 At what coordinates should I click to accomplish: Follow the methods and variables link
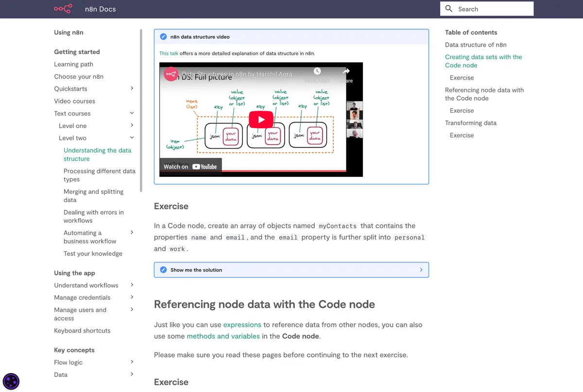tap(223, 336)
